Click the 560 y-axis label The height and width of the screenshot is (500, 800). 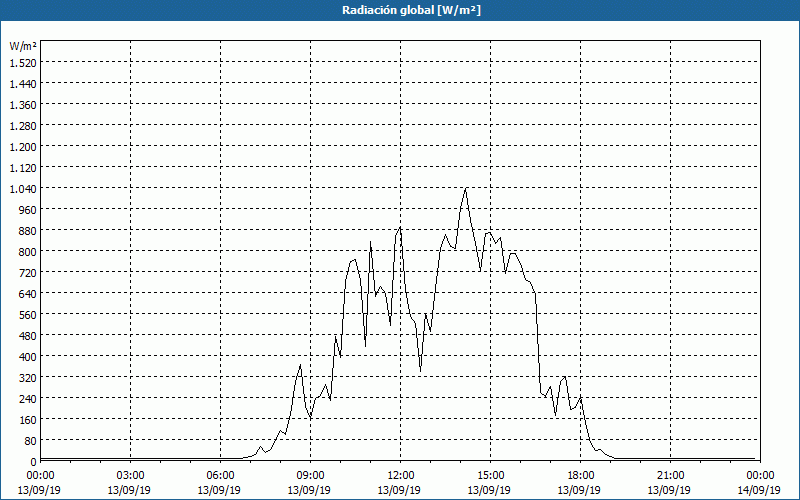(28, 315)
